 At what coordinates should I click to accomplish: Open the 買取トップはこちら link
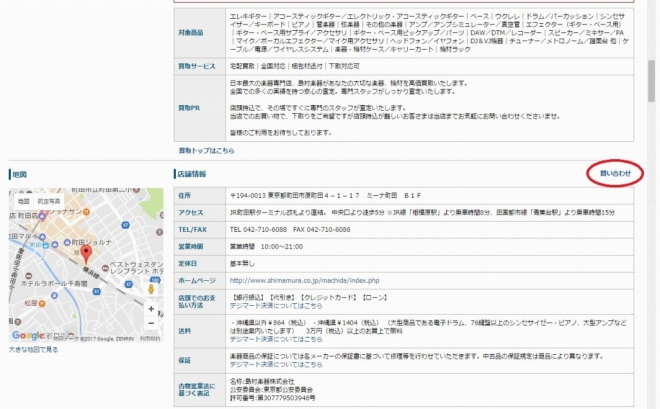tap(206, 150)
